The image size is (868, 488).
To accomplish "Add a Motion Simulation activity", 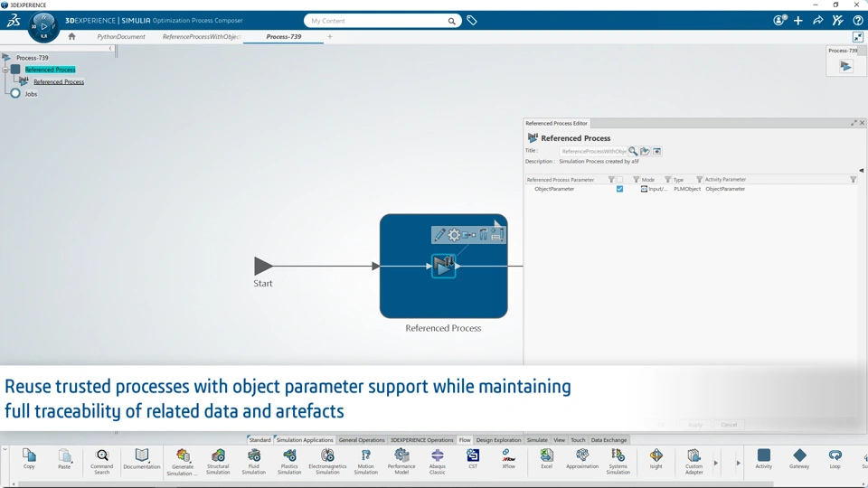I will [x=365, y=462].
